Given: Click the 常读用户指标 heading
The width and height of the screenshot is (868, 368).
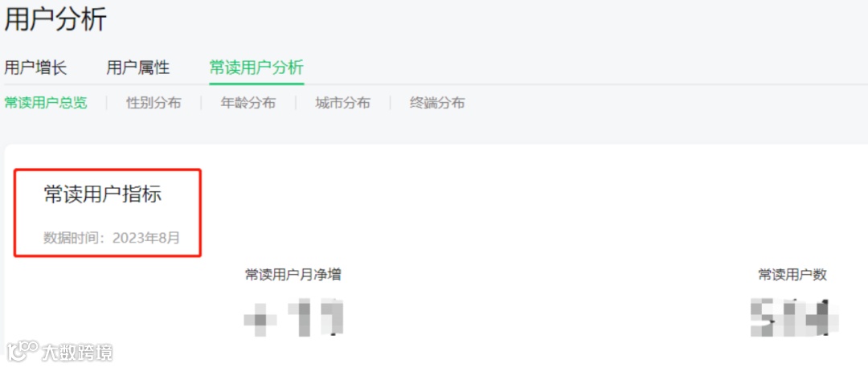Looking at the screenshot, I should [103, 194].
